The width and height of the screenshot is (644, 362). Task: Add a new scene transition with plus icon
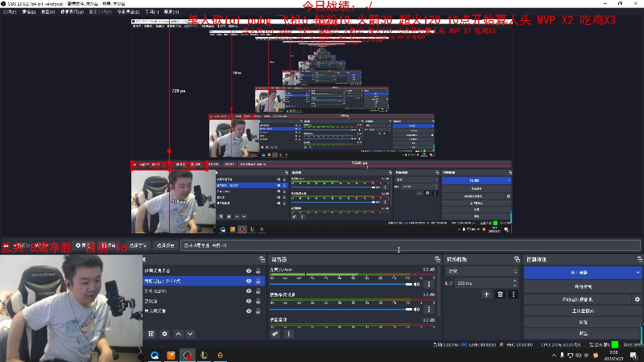click(x=487, y=294)
